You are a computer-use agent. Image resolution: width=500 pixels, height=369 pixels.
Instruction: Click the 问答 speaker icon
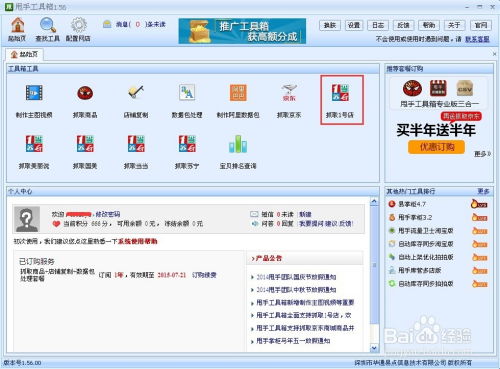click(x=255, y=223)
